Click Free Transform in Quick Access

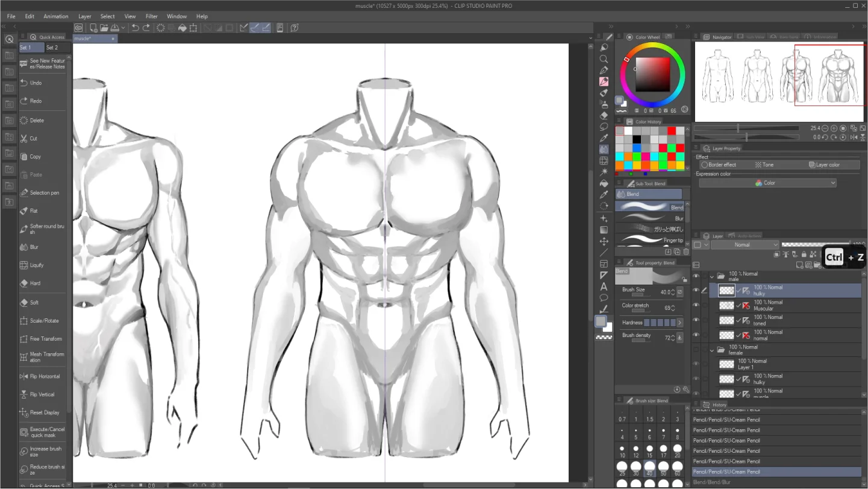click(42, 339)
